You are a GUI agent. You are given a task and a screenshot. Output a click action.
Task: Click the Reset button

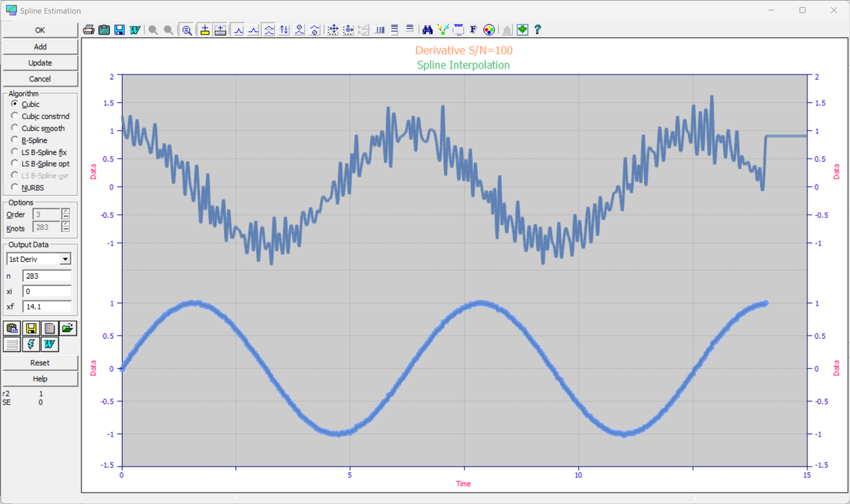(x=40, y=362)
